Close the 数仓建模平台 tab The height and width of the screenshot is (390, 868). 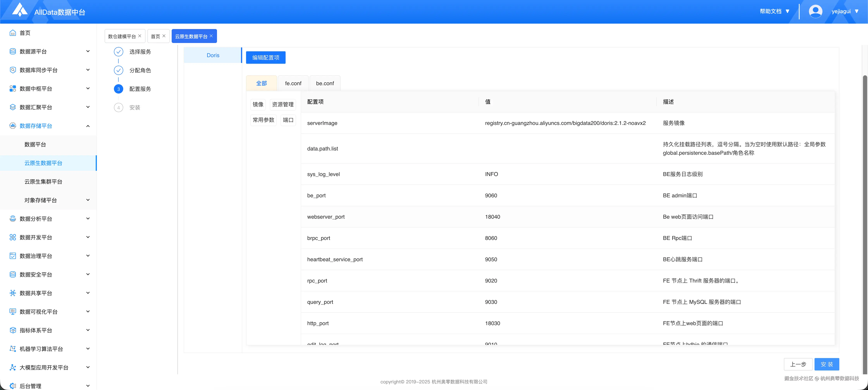point(140,36)
